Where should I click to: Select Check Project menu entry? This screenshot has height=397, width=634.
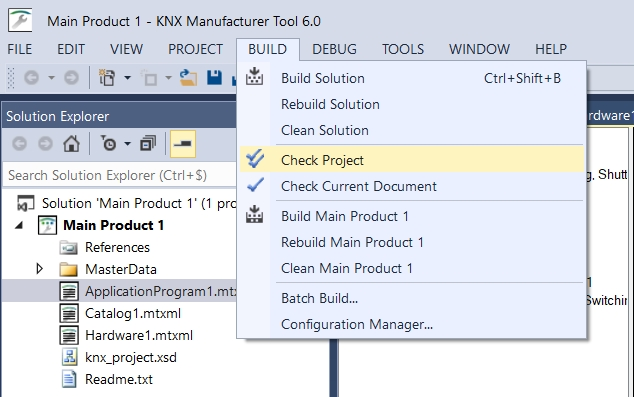coord(412,160)
